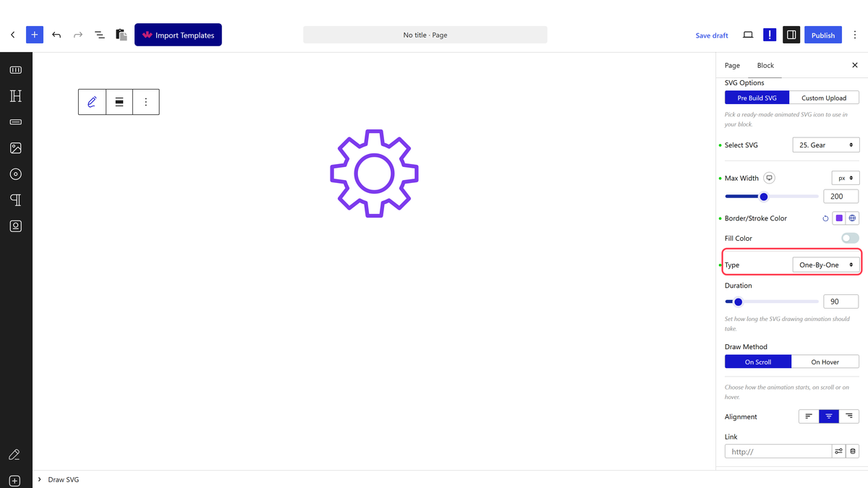Undo the last change
The width and height of the screenshot is (868, 488).
tap(56, 35)
